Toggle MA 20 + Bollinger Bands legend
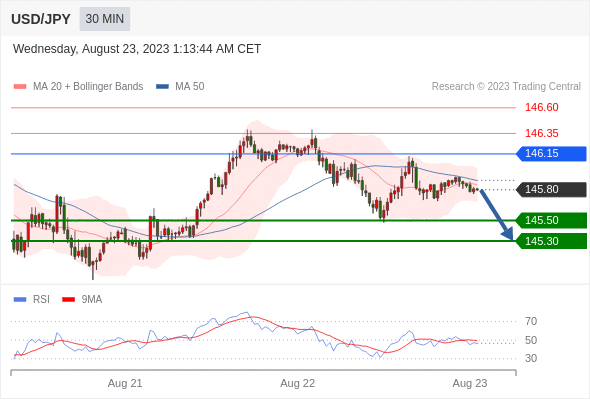The height and width of the screenshot is (400, 590). tap(78, 87)
